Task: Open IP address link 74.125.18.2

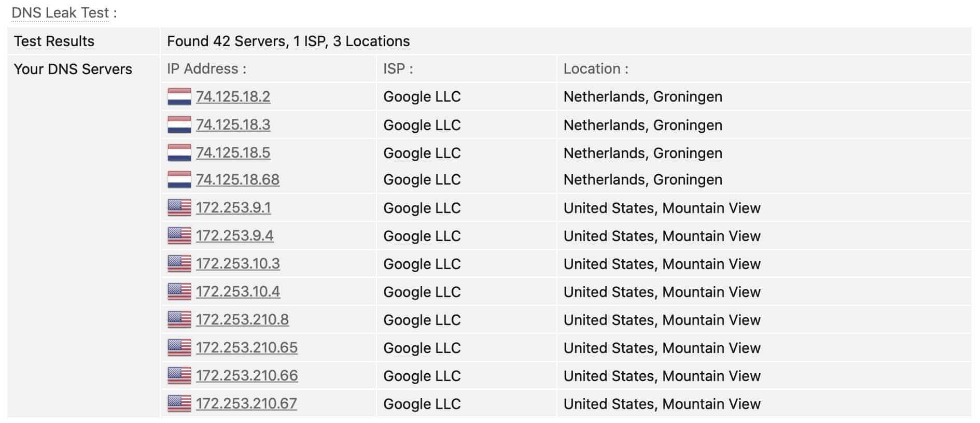Action: [x=233, y=97]
